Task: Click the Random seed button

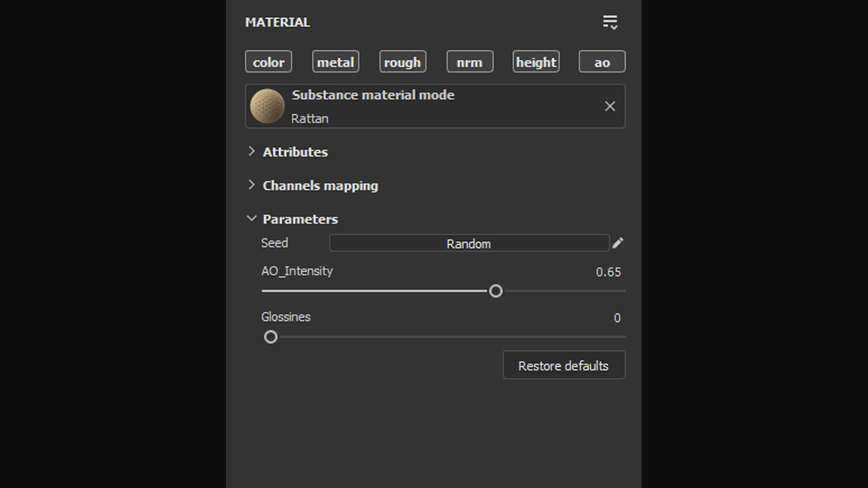Action: (469, 243)
